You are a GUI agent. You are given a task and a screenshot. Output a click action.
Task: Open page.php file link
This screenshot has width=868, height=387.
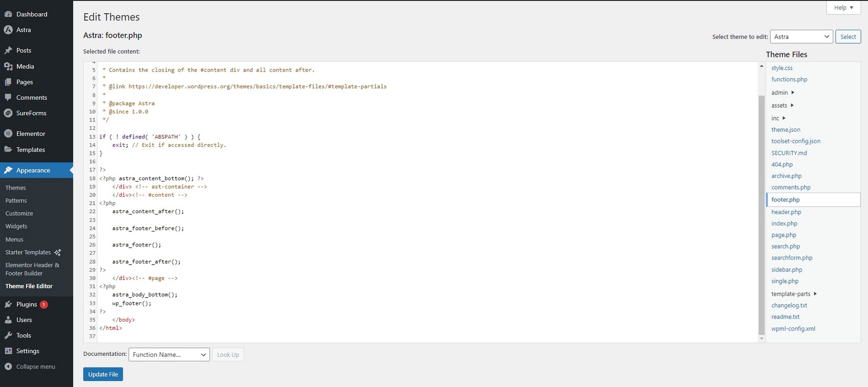[x=784, y=235]
